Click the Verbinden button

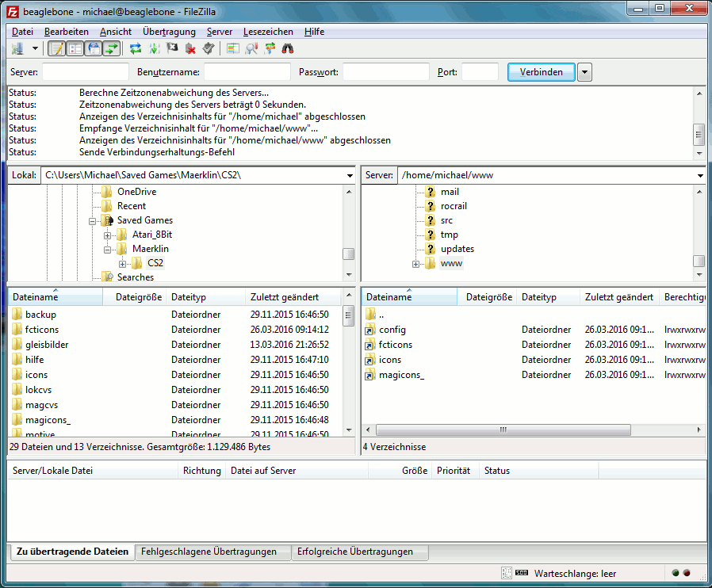(542, 72)
